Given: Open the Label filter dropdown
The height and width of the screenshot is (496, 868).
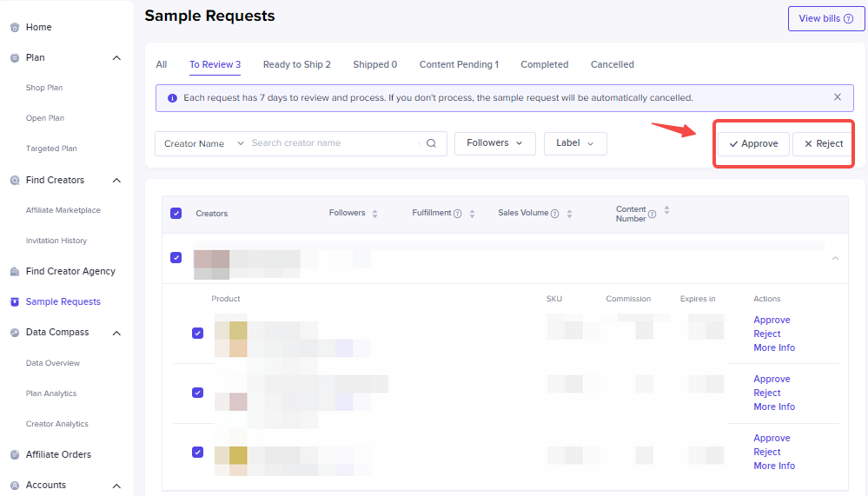Looking at the screenshot, I should 574,144.
